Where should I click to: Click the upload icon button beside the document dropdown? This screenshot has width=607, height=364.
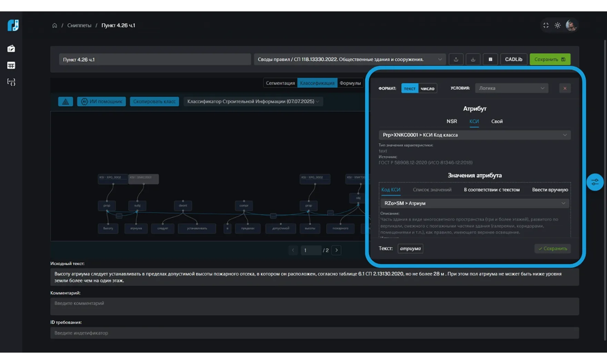[456, 59]
